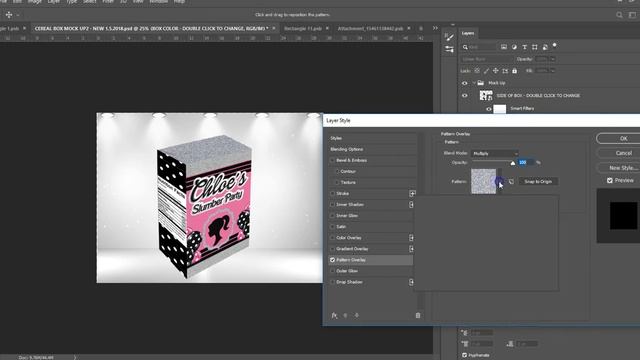Collapse the Mock Up group chevron
The width and height of the screenshot is (640, 360).
tap(474, 83)
